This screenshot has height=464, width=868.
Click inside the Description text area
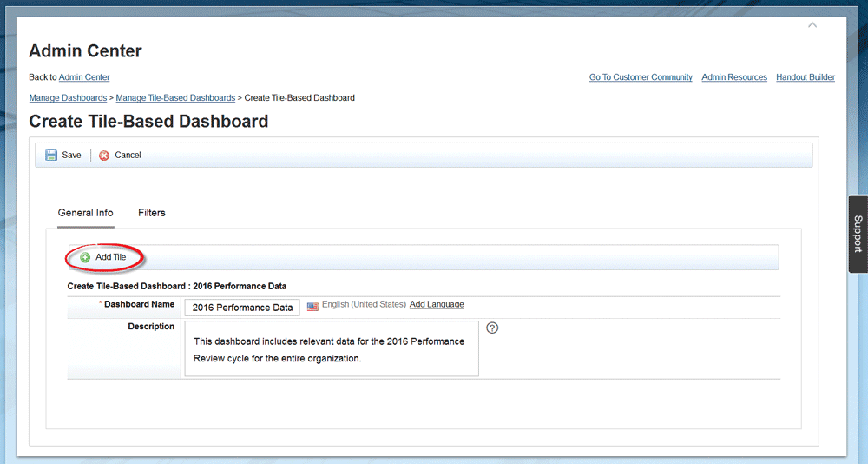click(x=331, y=349)
